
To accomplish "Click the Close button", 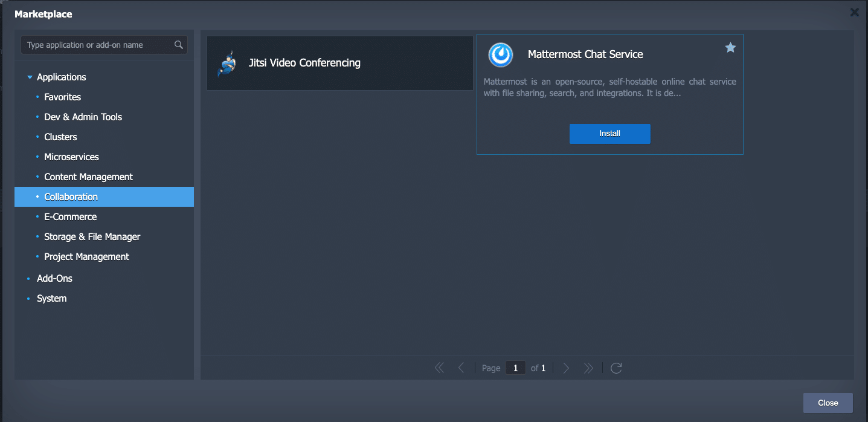I will 828,403.
